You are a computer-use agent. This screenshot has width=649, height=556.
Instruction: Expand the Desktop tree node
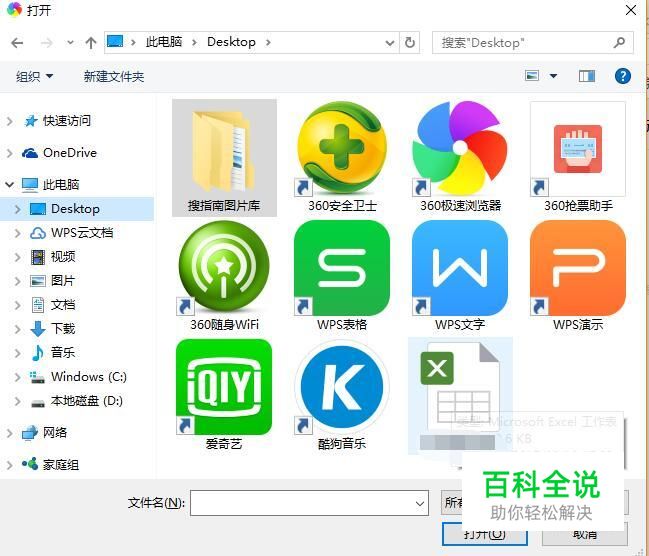[18, 209]
